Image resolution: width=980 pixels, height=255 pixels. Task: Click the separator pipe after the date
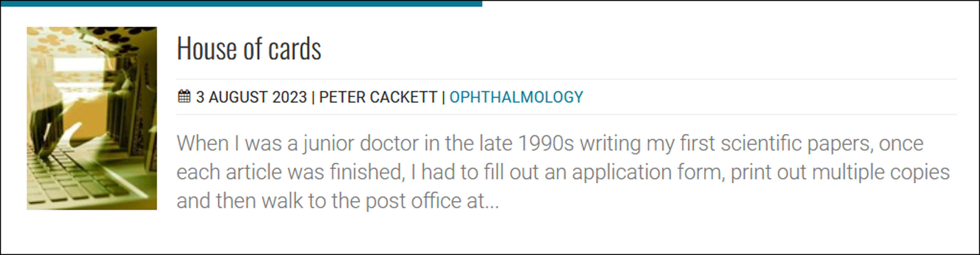[x=313, y=97]
